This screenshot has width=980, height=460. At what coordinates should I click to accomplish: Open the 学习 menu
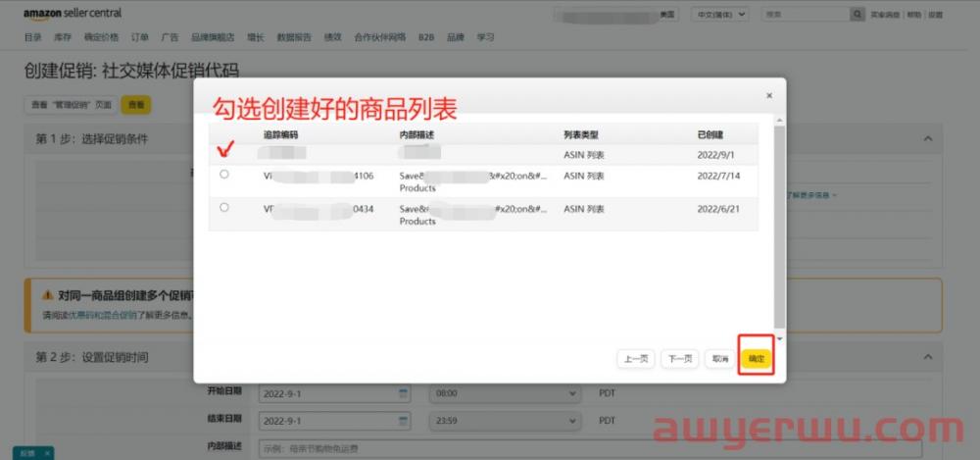[x=486, y=37]
